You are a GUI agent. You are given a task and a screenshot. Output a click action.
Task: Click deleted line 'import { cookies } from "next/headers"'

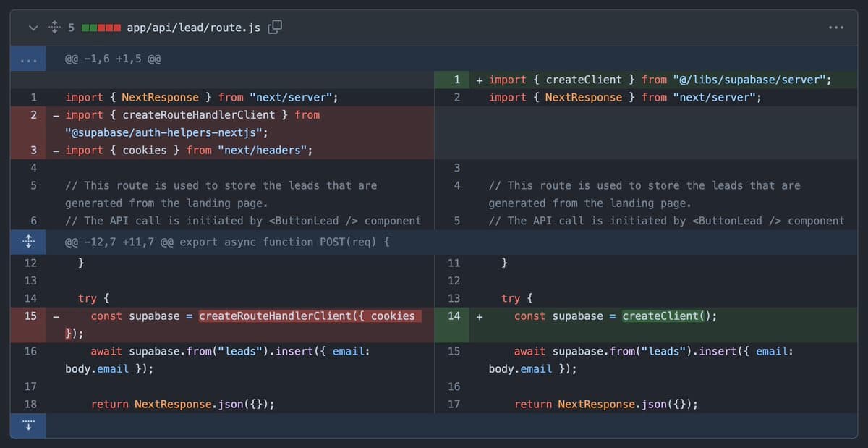tap(190, 151)
